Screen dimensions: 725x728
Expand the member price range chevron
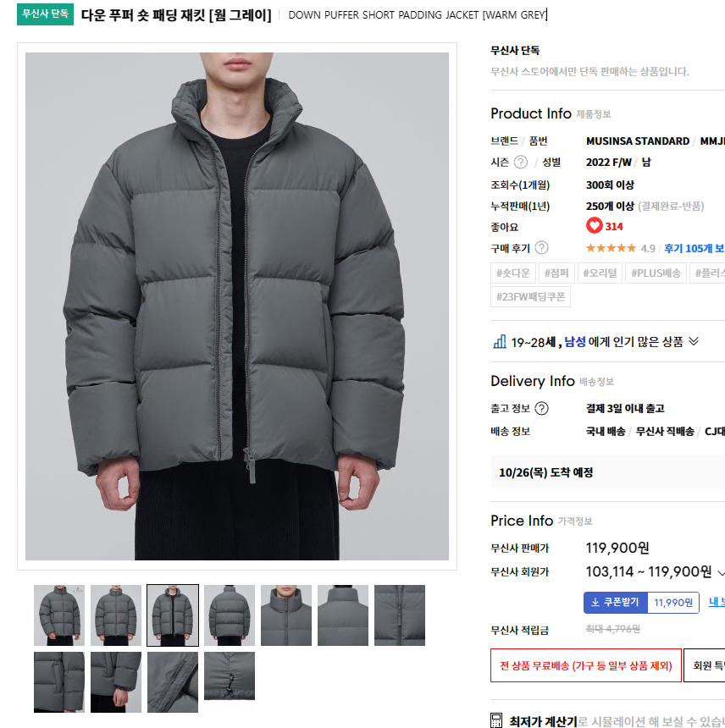click(721, 572)
